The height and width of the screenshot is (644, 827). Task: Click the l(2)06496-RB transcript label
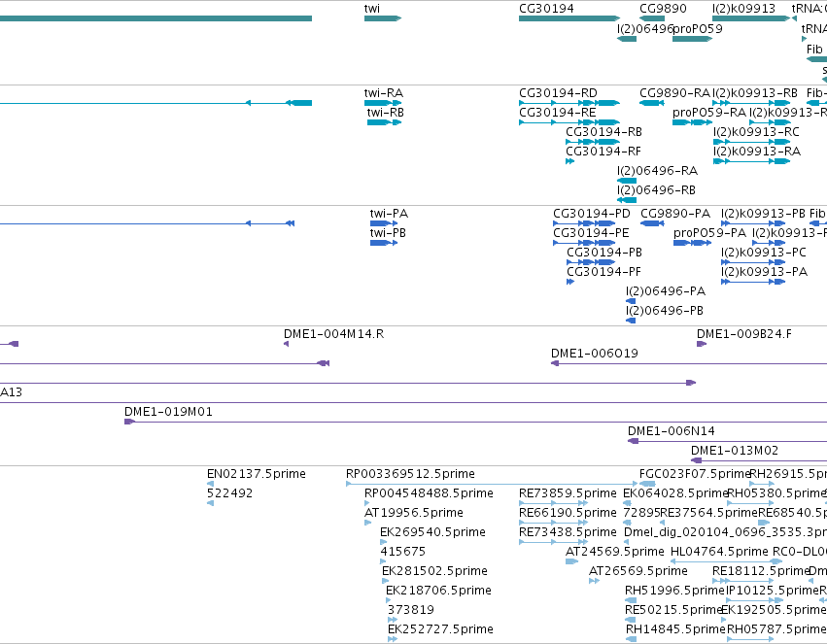click(x=657, y=190)
